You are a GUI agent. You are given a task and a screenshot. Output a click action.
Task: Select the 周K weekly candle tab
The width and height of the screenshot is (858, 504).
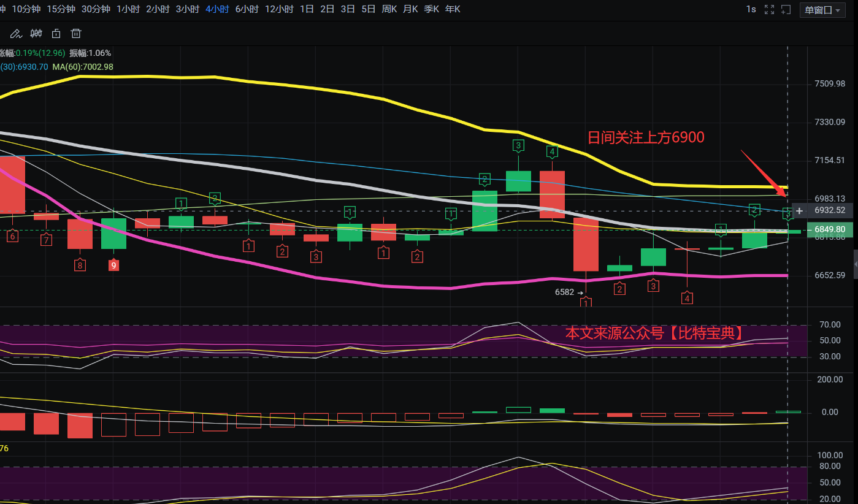(389, 9)
